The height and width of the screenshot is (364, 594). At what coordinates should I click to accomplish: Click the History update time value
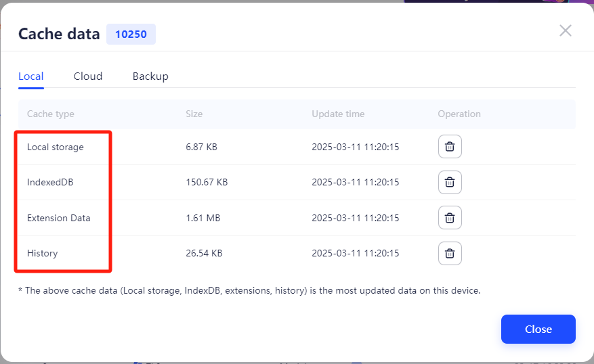coord(356,253)
